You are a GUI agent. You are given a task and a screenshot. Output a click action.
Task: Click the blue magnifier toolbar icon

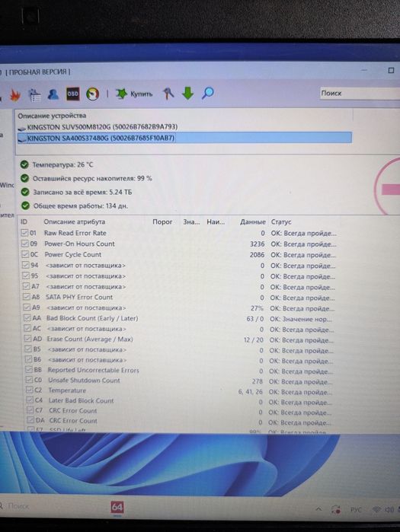click(208, 92)
